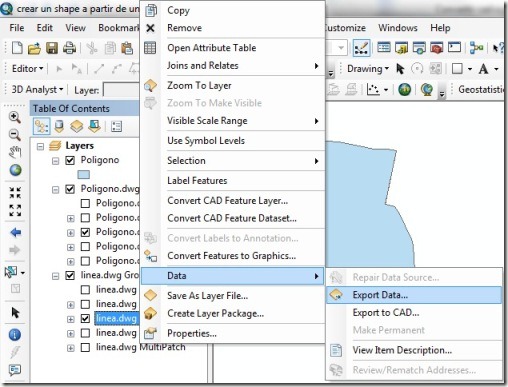
Task: Open the Editor dropdown menu
Action: click(x=28, y=69)
